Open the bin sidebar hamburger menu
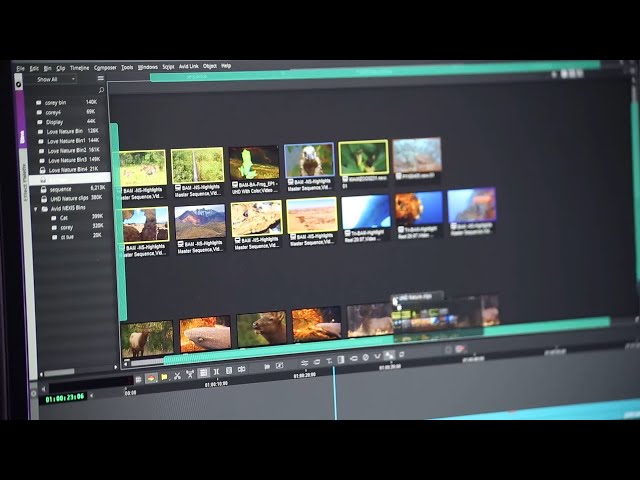The height and width of the screenshot is (480, 640). point(101,78)
